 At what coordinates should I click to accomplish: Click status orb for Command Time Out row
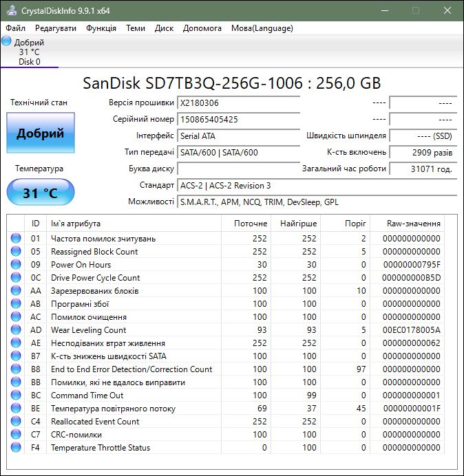pyautogui.click(x=16, y=395)
